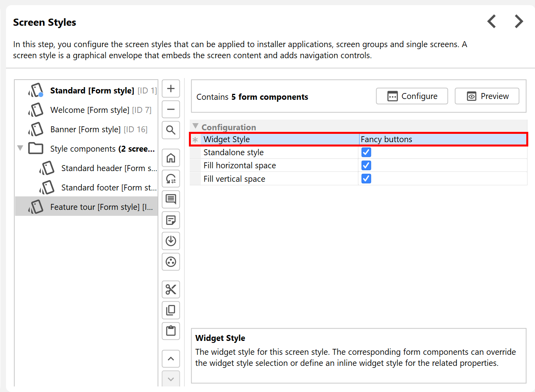This screenshot has width=535, height=392.
Task: Uncheck the Standalone style checkbox
Action: [366, 152]
